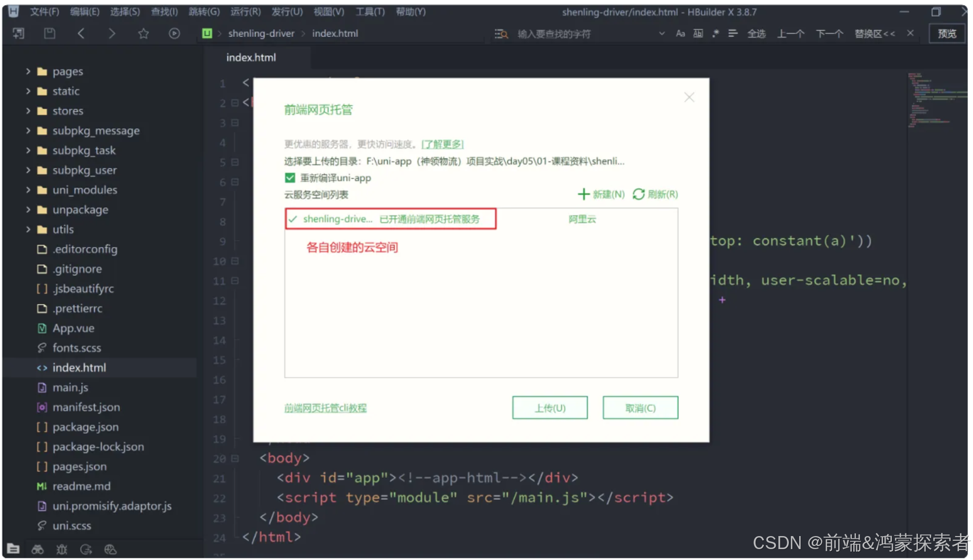Toggle regex search option icon
This screenshot has width=973, height=560.
point(715,34)
